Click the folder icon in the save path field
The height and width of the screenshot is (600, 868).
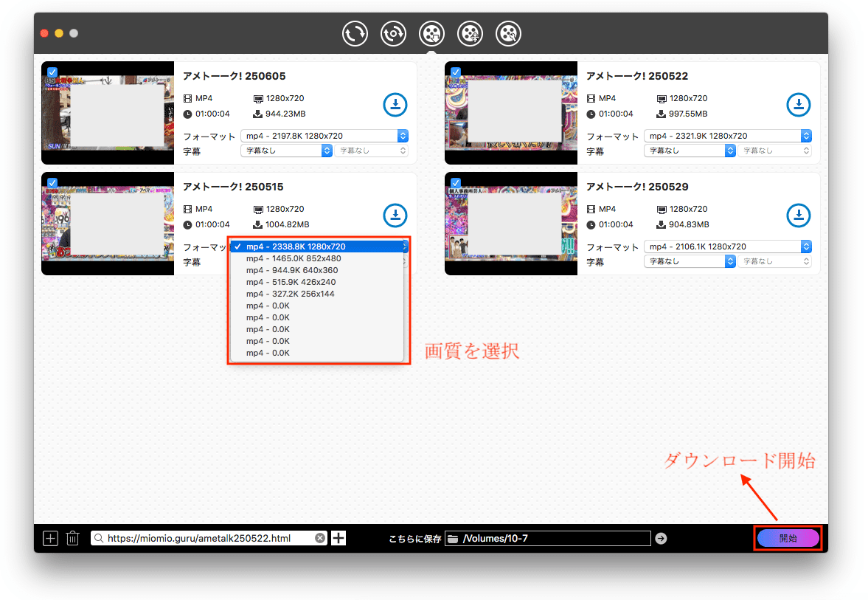[453, 539]
